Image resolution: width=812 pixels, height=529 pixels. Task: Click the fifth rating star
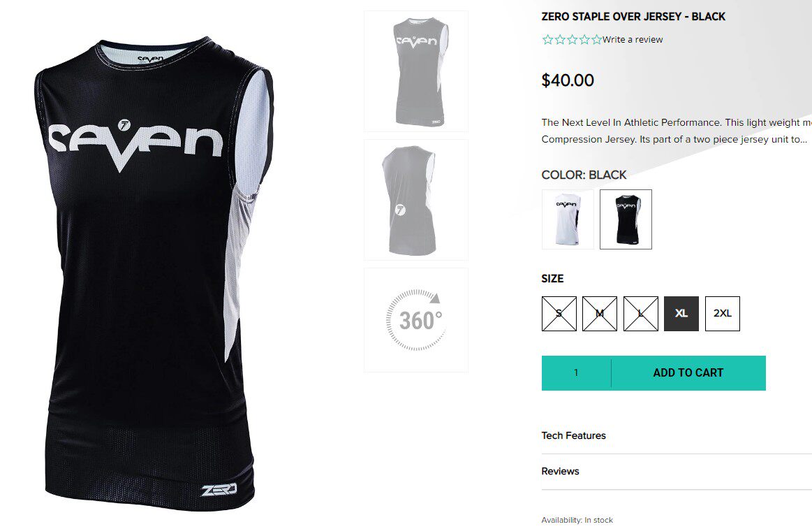click(x=596, y=39)
